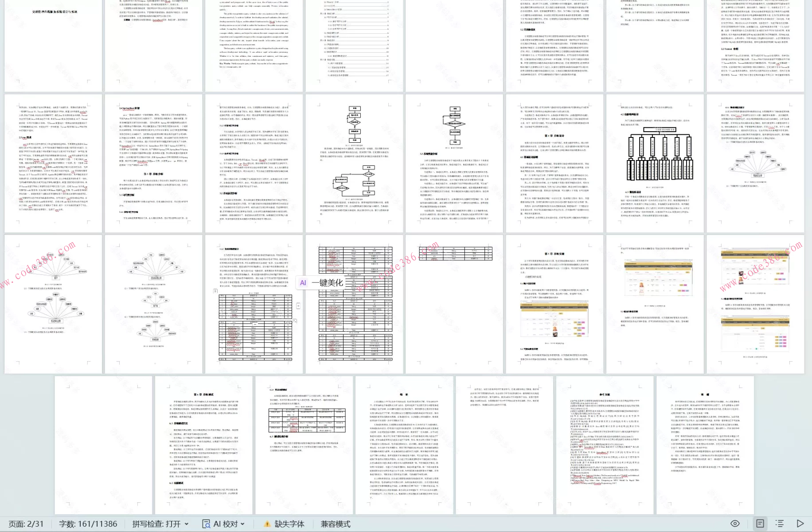Click the table move handle icon
This screenshot has width=812, height=532.
tap(215, 291)
